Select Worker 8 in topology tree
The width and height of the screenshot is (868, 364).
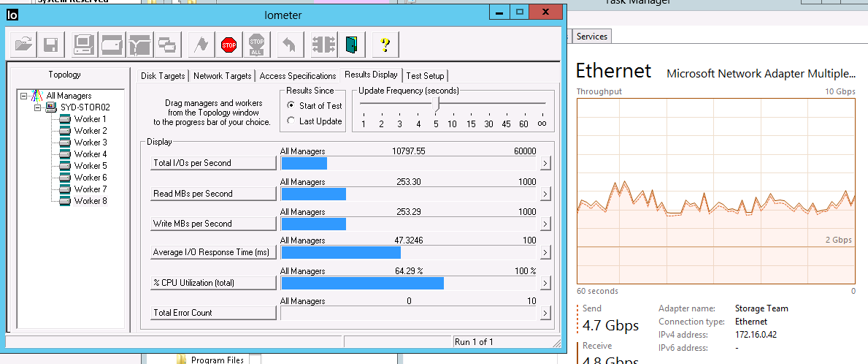(91, 200)
